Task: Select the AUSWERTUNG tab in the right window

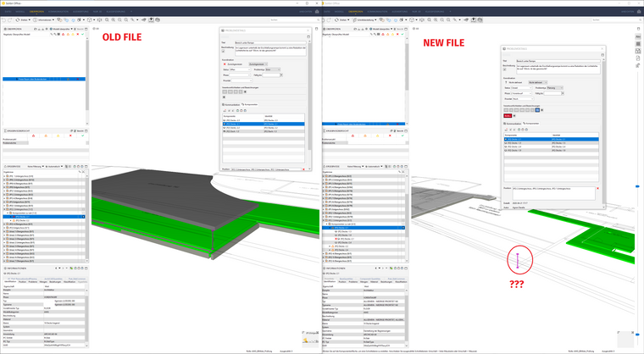Action: click(x=399, y=12)
